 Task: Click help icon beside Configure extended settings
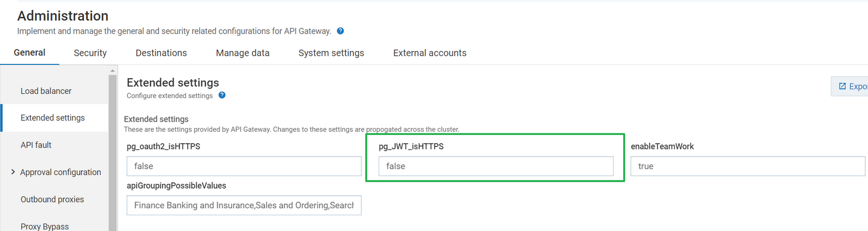pos(222,95)
